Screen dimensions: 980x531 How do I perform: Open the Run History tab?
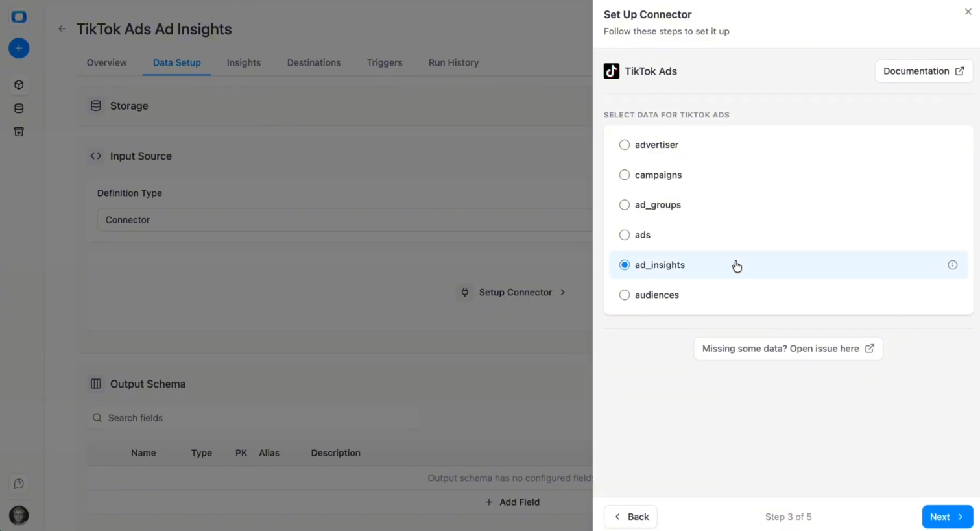click(x=453, y=62)
